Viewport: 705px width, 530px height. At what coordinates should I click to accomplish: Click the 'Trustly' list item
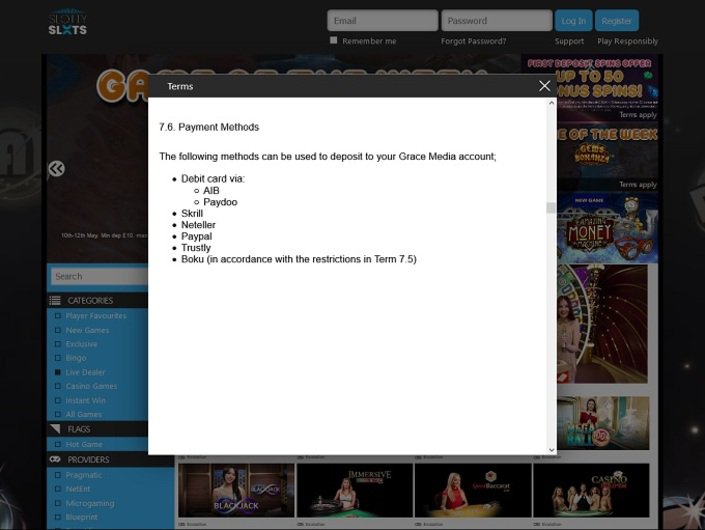click(x=196, y=248)
